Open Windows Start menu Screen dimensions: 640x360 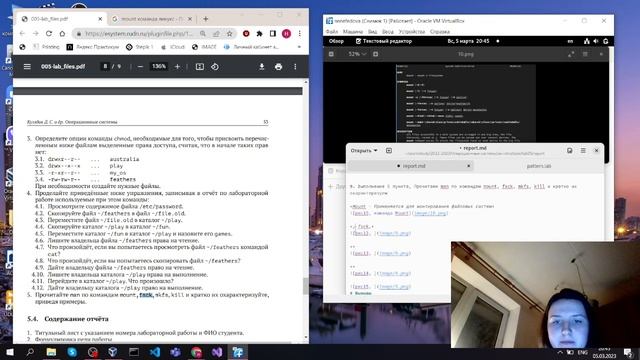click(9, 352)
